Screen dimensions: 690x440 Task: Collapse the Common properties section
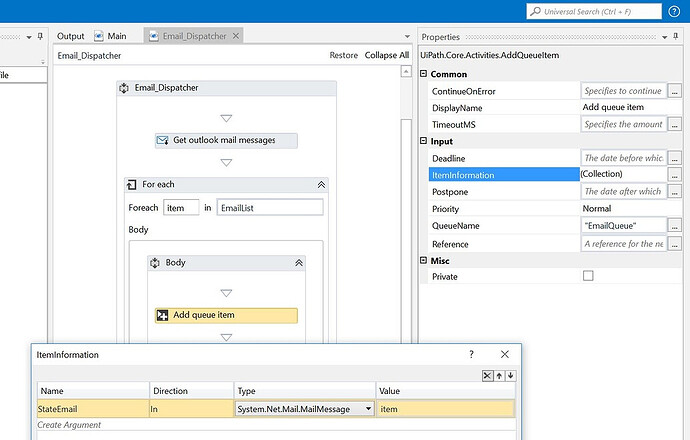tap(423, 73)
